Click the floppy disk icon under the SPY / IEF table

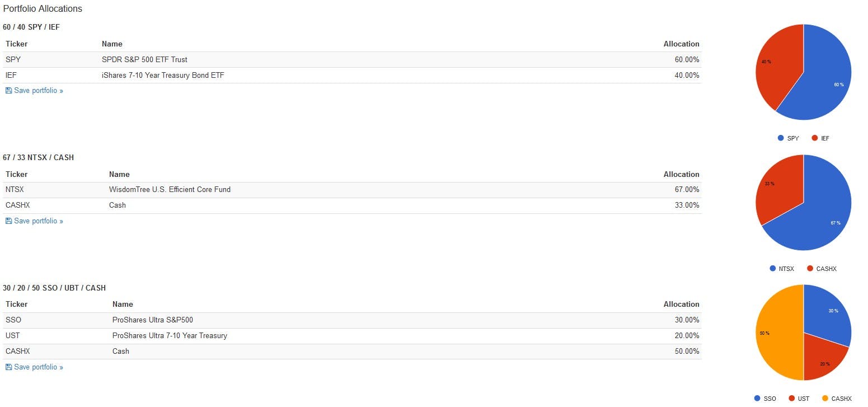(8, 91)
